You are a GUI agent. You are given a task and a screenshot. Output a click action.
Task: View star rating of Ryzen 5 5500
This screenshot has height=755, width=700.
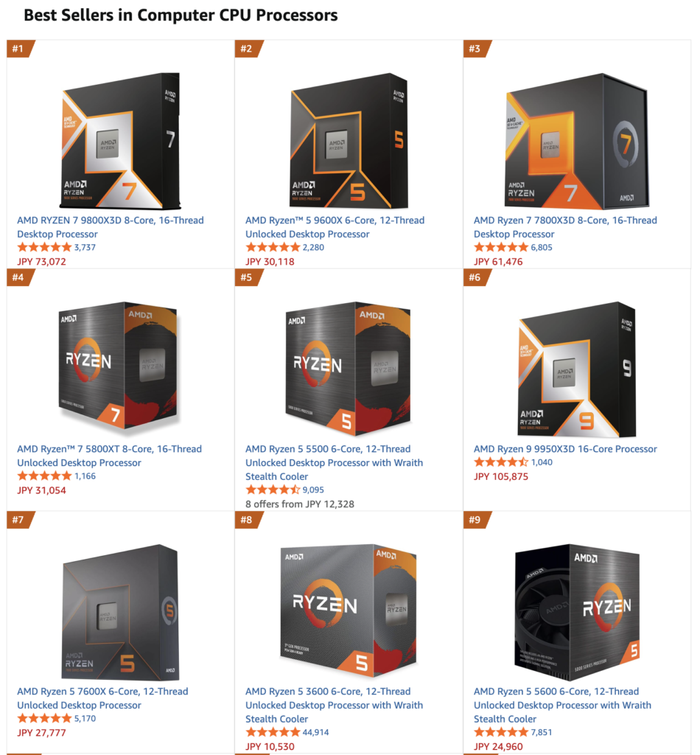273,490
